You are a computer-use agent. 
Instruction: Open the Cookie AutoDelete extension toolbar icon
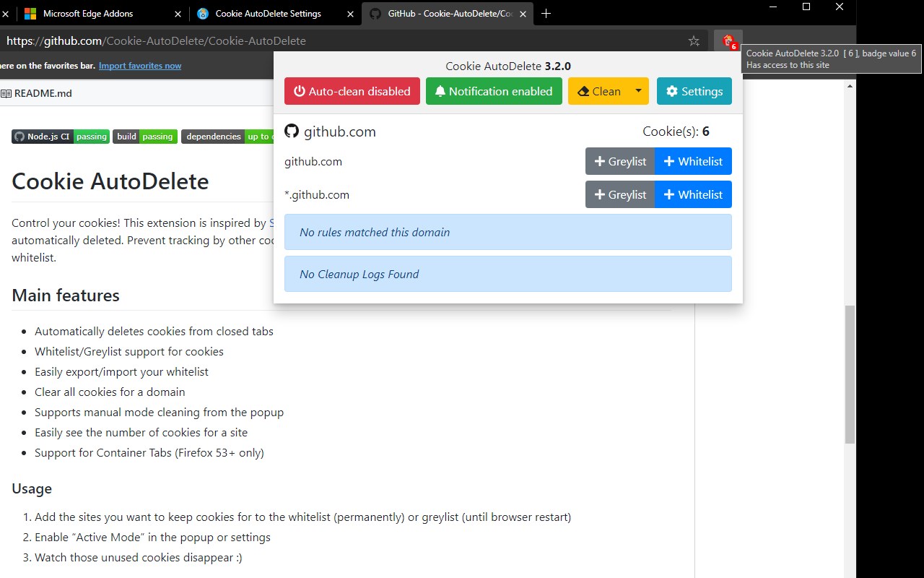[728, 41]
